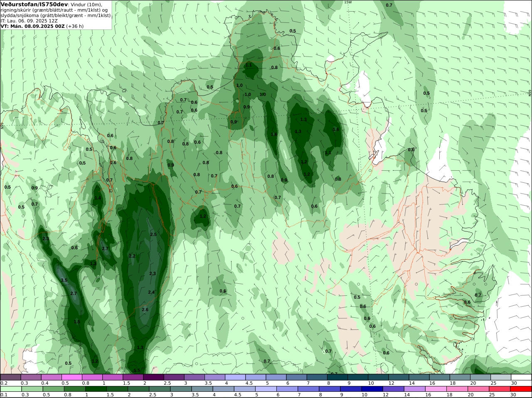
Task: Select the top-row dark teal swatch between 8 and 9
Action: (x=337, y=377)
